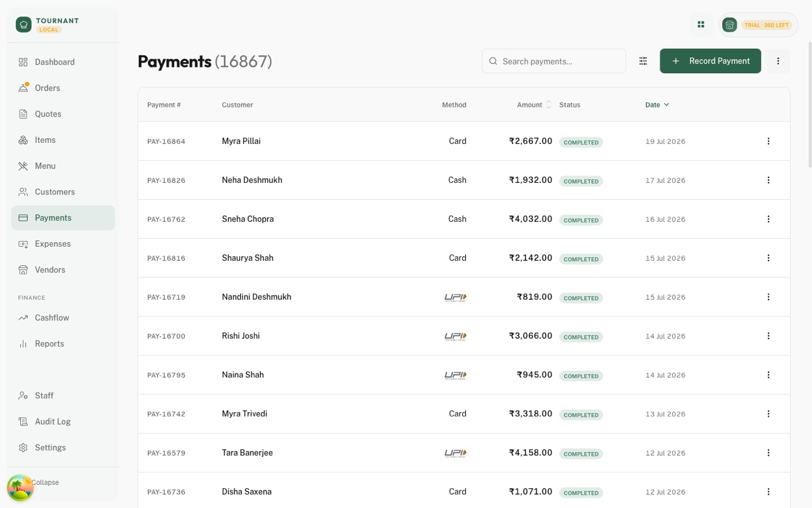Select Customers in sidebar
The width and height of the screenshot is (812, 508).
[63, 192]
